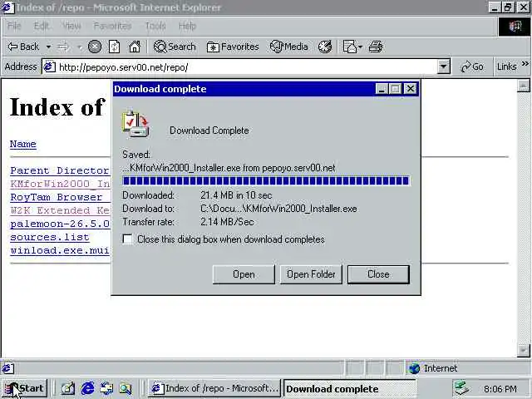This screenshot has height=399, width=532.
Task: Open the Search pane button
Action: [x=175, y=47]
